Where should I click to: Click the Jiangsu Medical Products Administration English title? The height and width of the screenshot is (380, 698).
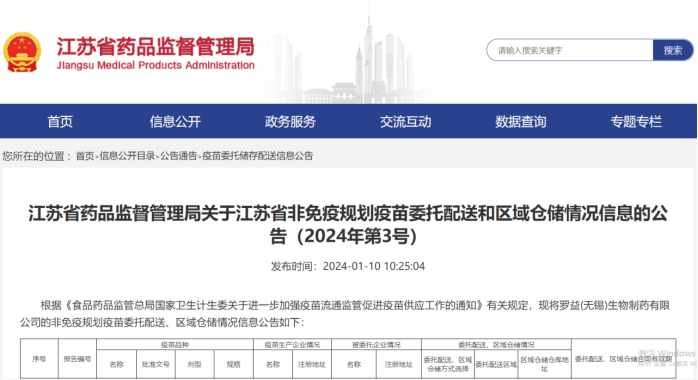(155, 65)
